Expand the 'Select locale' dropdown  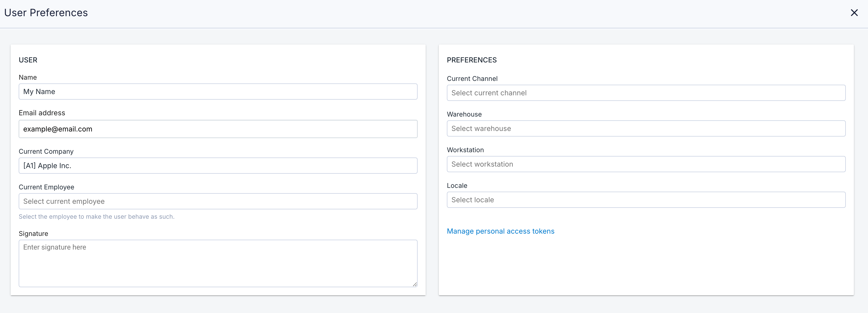pos(646,200)
